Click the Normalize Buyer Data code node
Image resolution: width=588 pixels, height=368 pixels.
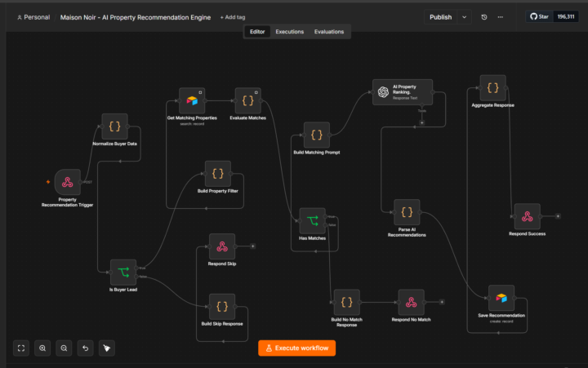click(x=115, y=126)
